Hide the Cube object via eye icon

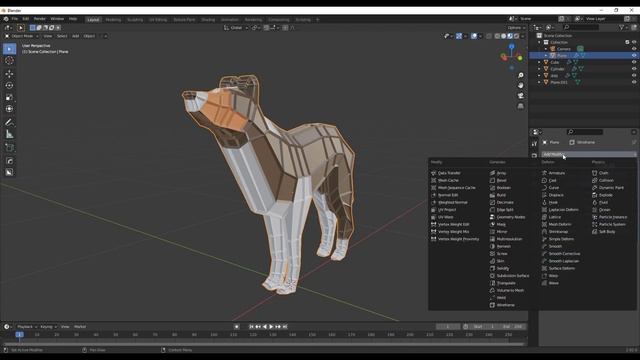(x=634, y=62)
